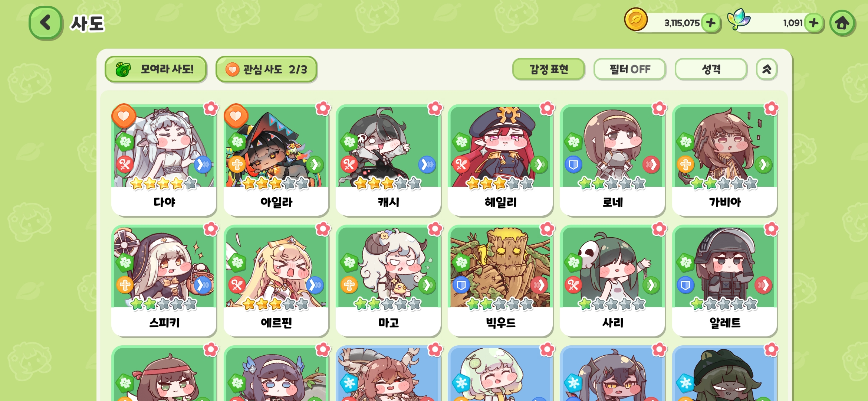The image size is (868, 401).
Task: Unfavorite 다야 using the orange heart
Action: tap(124, 116)
